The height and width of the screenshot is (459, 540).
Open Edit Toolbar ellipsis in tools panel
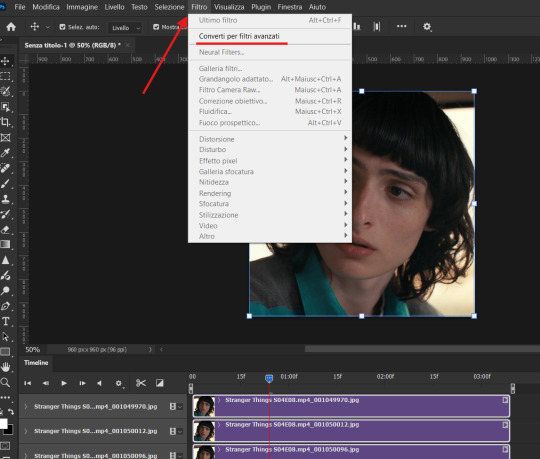point(5,398)
